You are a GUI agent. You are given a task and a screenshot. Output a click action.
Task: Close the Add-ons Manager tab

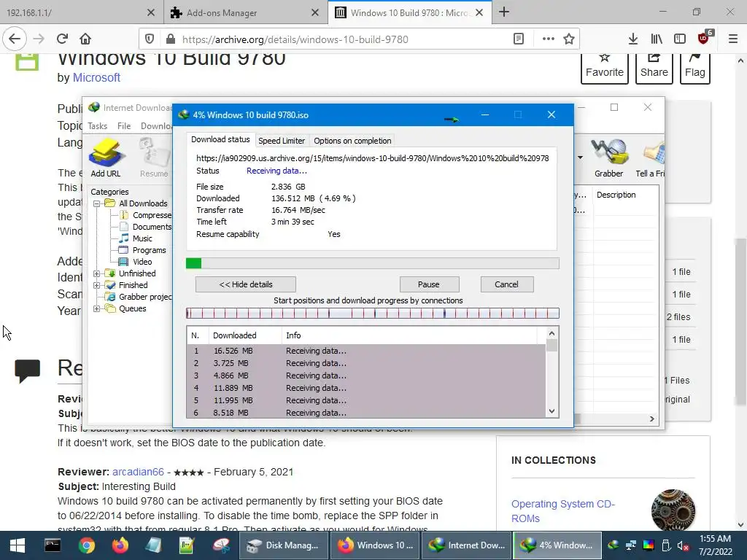315,13
